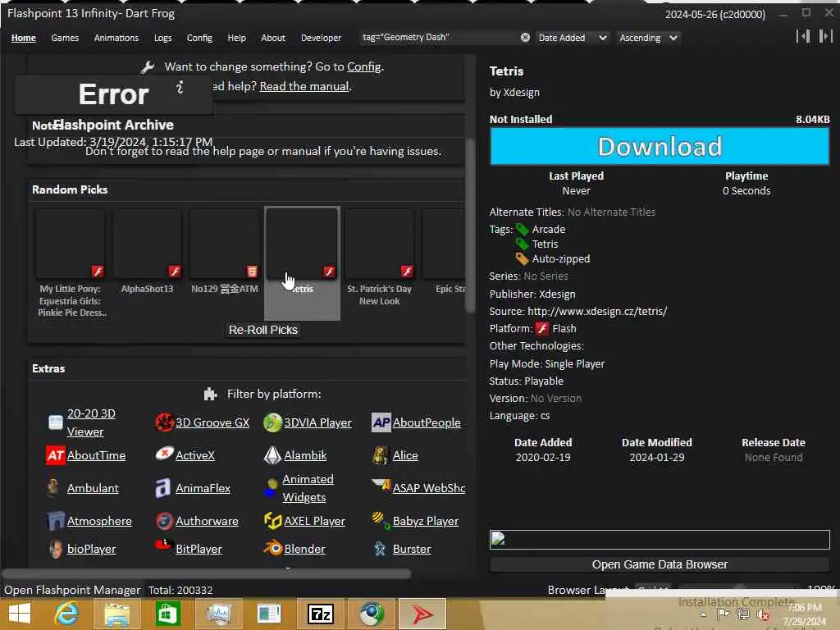Open the Config menu tab

(x=199, y=38)
